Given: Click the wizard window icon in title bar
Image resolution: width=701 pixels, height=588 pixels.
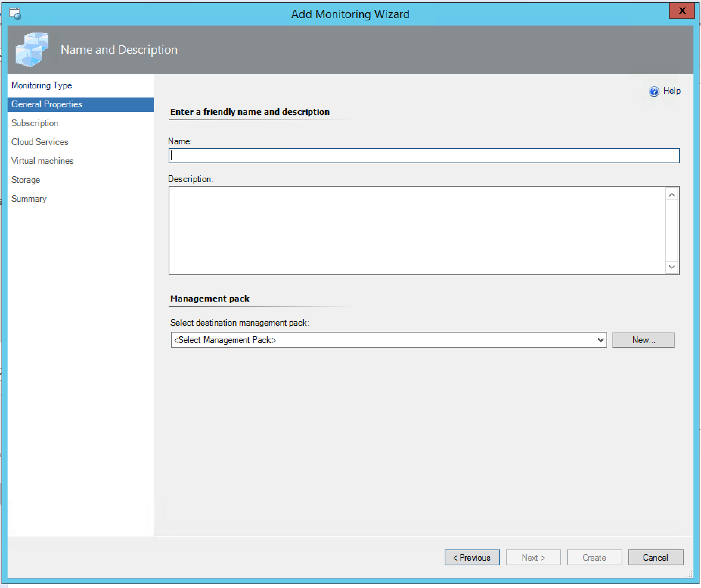Looking at the screenshot, I should tap(15, 14).
